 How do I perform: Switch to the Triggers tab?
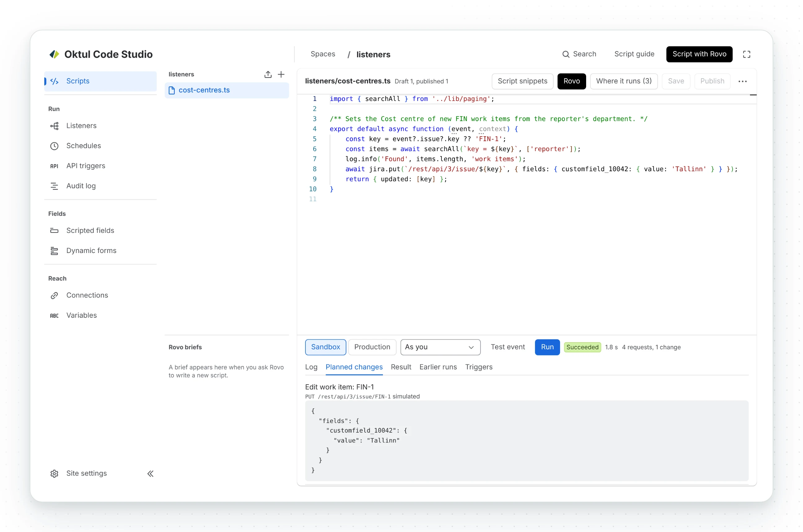(479, 367)
